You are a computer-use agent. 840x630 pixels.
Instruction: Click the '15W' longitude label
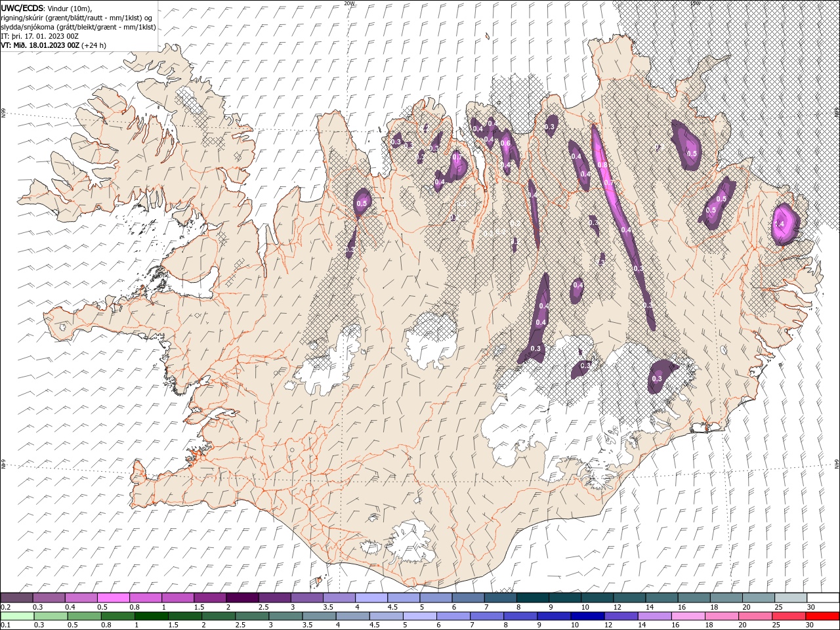(x=695, y=3)
